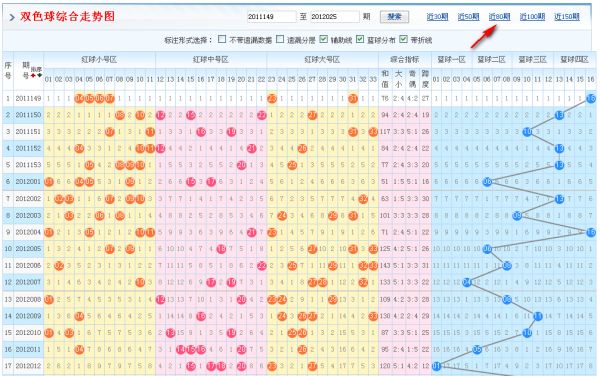600x376 pixels.
Task: Select the 近100期 link
Action: click(x=532, y=17)
